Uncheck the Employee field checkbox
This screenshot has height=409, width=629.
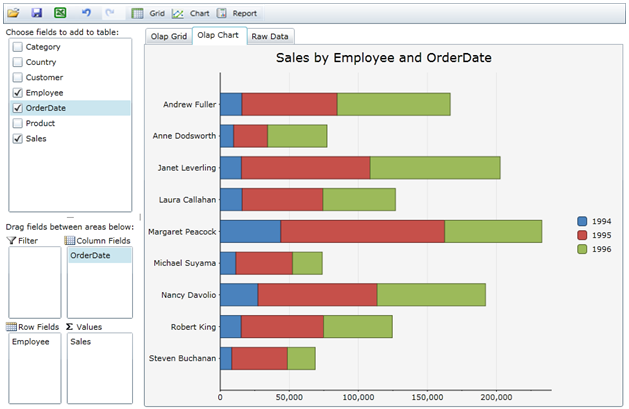click(17, 93)
